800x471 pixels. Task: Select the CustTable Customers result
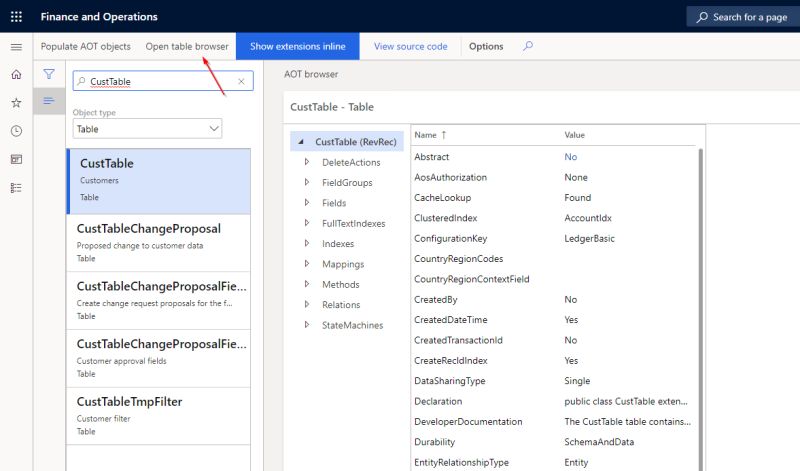point(159,181)
